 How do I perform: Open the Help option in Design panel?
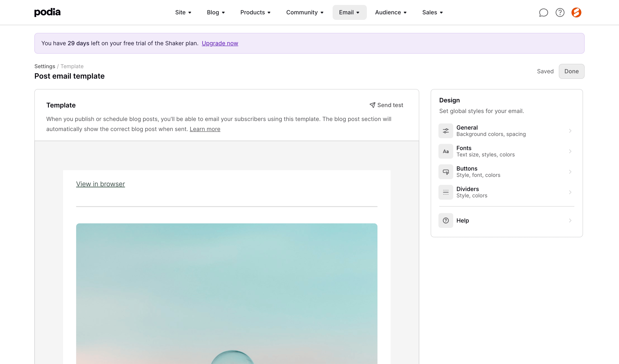[x=507, y=221]
